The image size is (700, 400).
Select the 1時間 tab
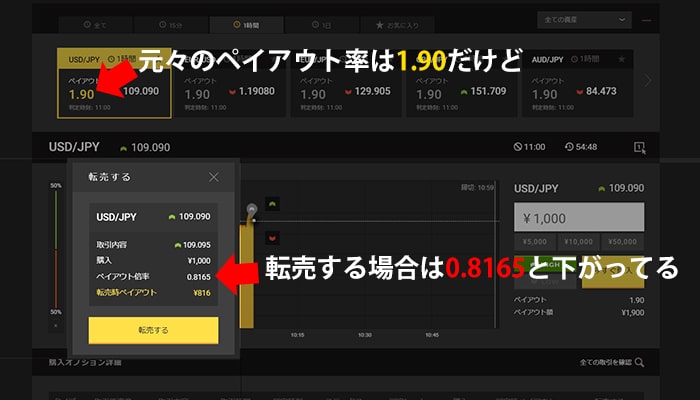coord(246,25)
